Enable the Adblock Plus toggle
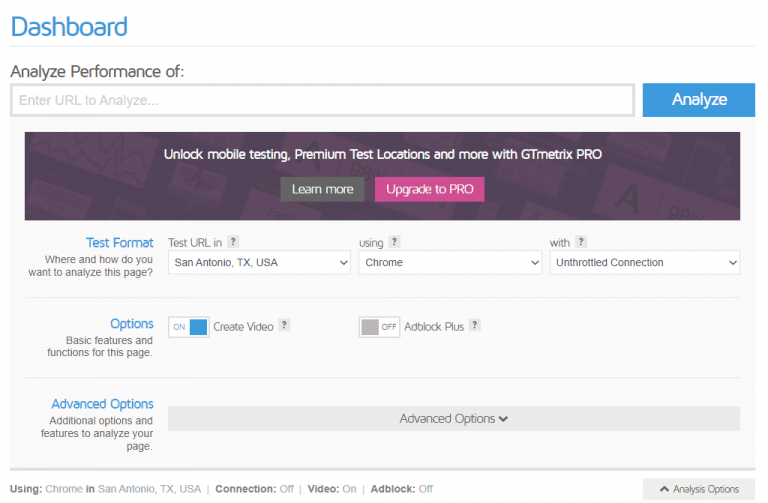 click(379, 327)
